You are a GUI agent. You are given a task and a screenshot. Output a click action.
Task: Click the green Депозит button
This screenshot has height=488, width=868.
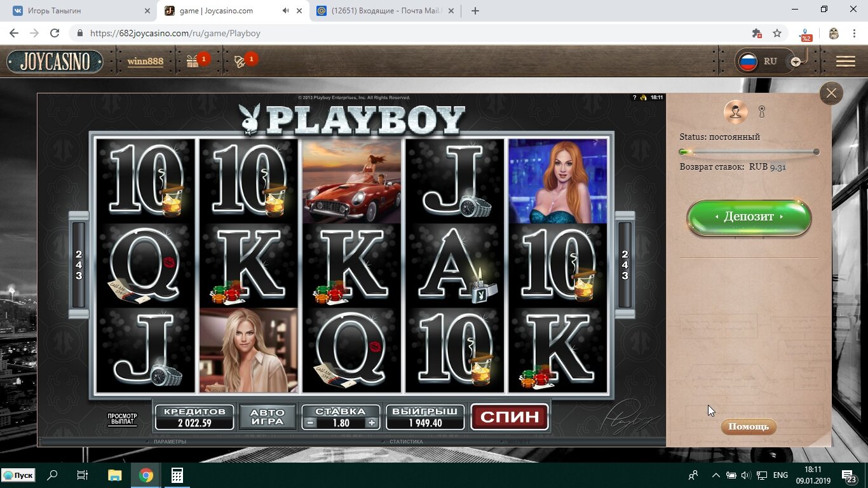pos(749,217)
